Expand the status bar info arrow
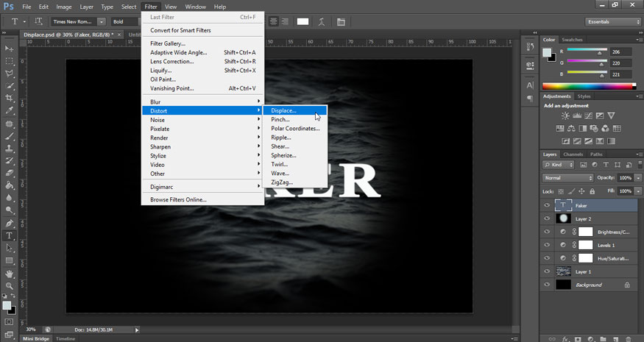Viewport: 644px width, 342px height. coord(137,329)
